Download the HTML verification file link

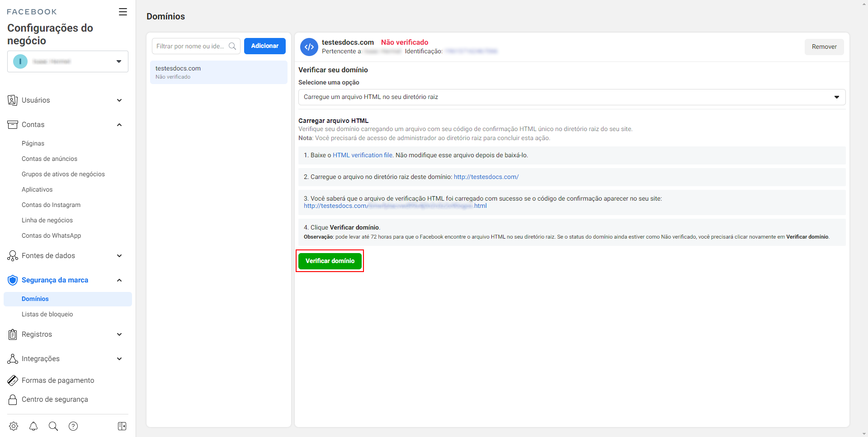[363, 155]
